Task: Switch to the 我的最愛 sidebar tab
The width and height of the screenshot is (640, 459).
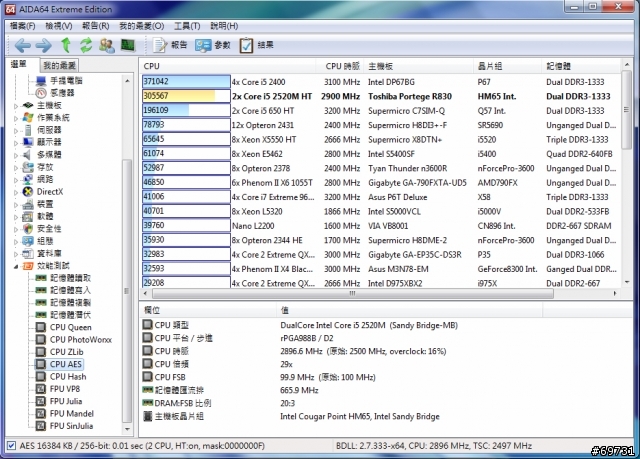Action: (59, 65)
